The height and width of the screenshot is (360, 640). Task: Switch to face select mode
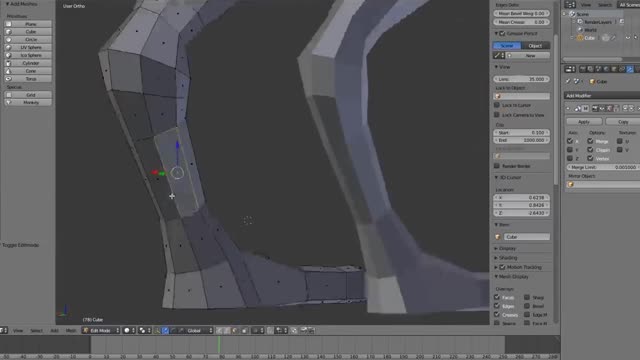[235, 331]
